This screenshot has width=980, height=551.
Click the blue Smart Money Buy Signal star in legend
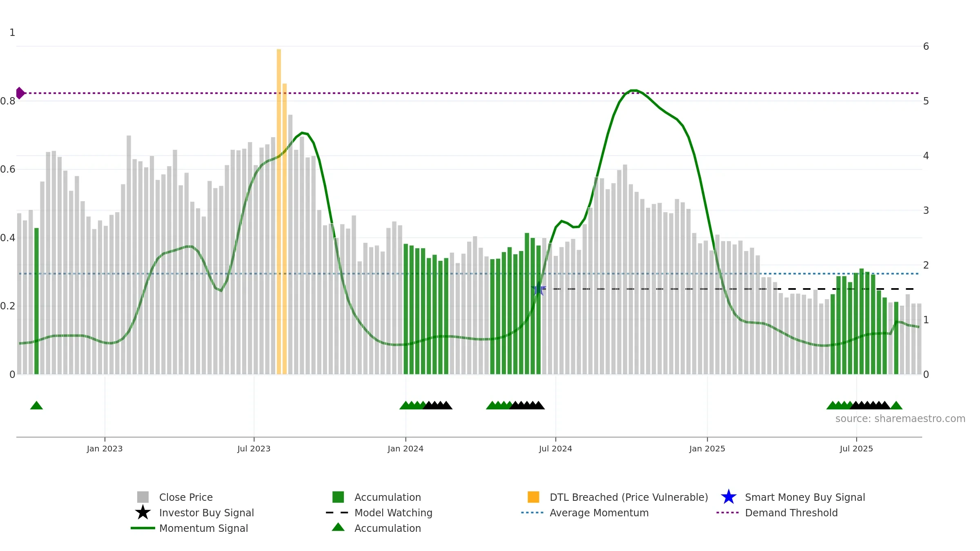(728, 497)
